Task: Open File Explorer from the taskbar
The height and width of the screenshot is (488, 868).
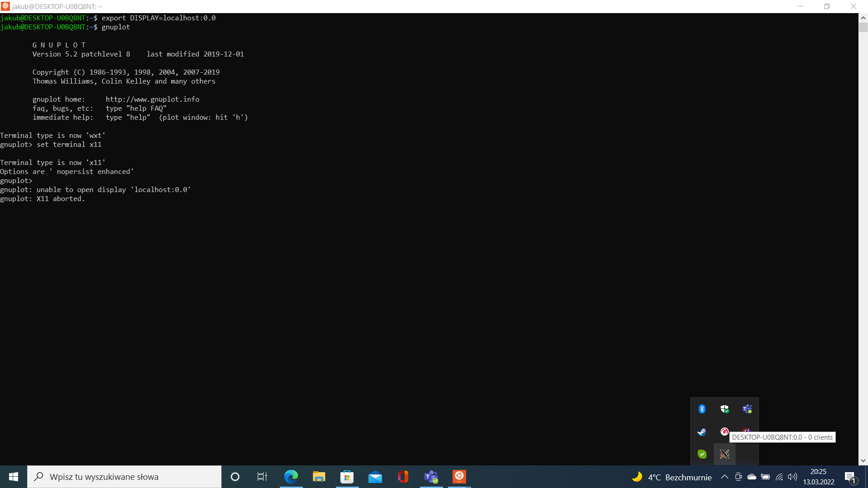Action: click(x=319, y=477)
